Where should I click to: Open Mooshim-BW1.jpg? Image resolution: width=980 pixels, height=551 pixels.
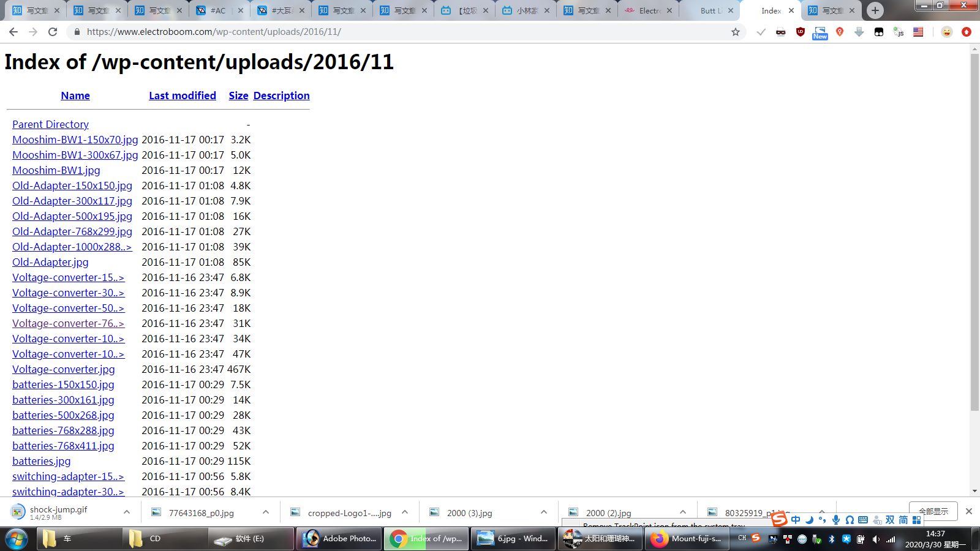pos(56,170)
